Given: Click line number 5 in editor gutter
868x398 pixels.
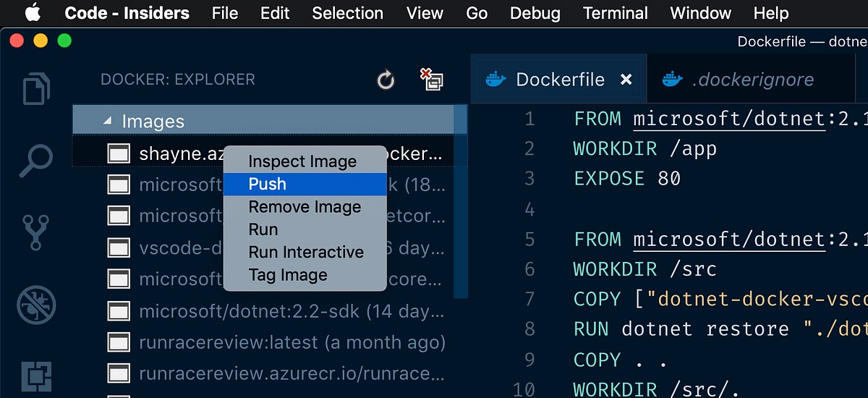Looking at the screenshot, I should (x=529, y=240).
